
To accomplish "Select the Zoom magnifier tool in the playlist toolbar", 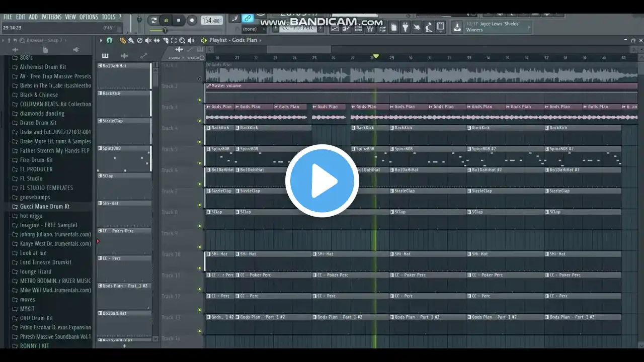I will tap(182, 40).
